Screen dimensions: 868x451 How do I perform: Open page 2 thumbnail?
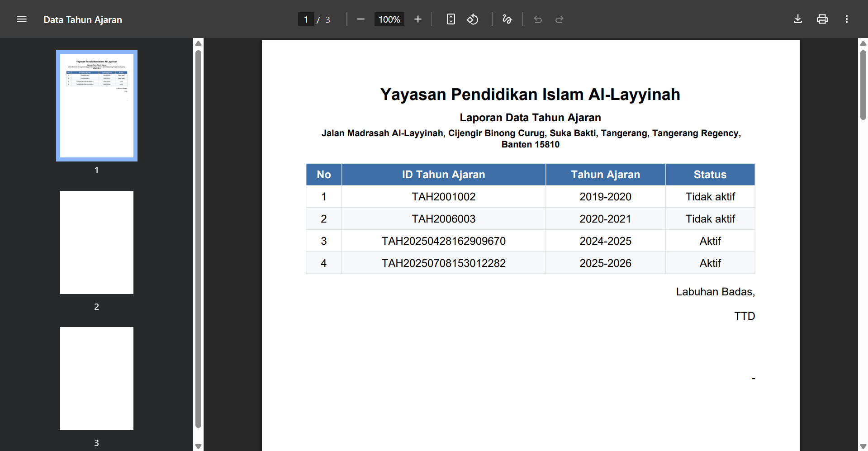(x=96, y=242)
